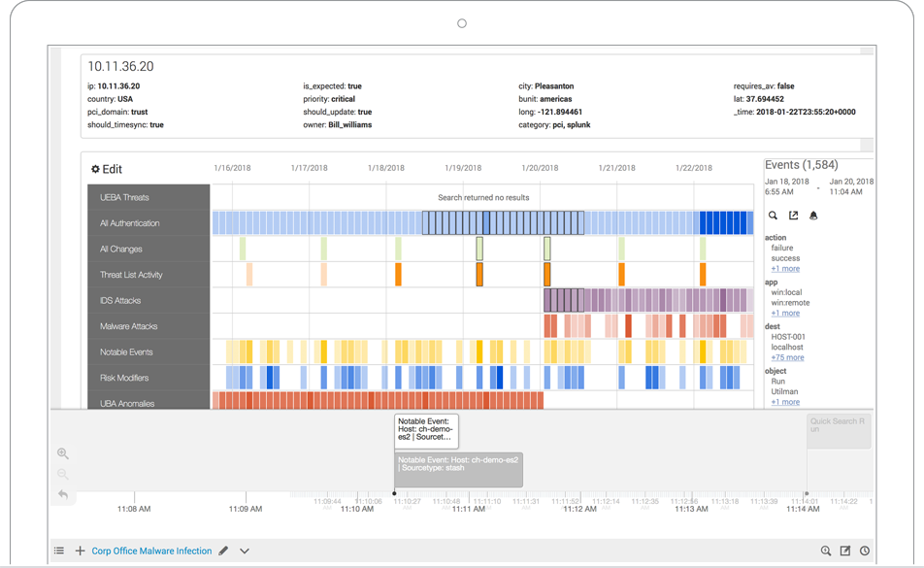The width and height of the screenshot is (924, 568).
Task: Select the Threat List Activity swimlane
Action: click(x=148, y=275)
